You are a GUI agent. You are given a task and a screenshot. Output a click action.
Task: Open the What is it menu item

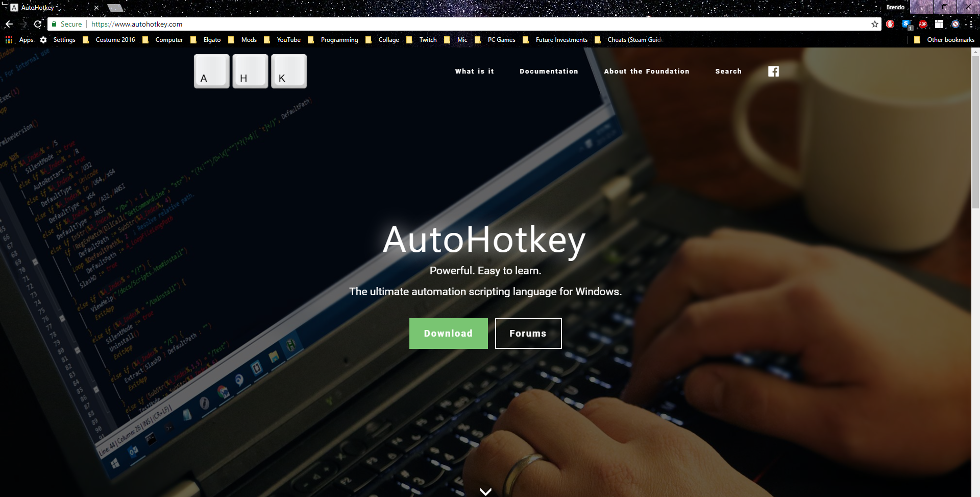pyautogui.click(x=475, y=72)
